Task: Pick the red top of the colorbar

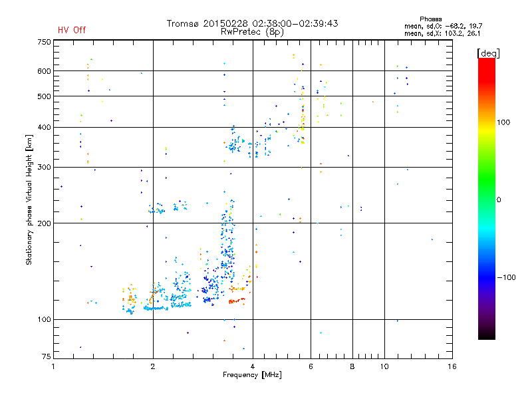Action: click(486, 63)
